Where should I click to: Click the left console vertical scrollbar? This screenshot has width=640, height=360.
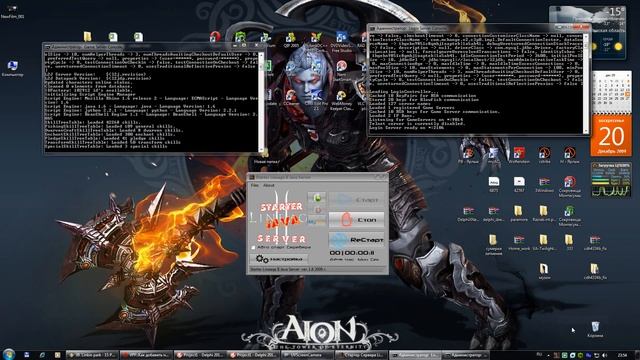[x=261, y=102]
